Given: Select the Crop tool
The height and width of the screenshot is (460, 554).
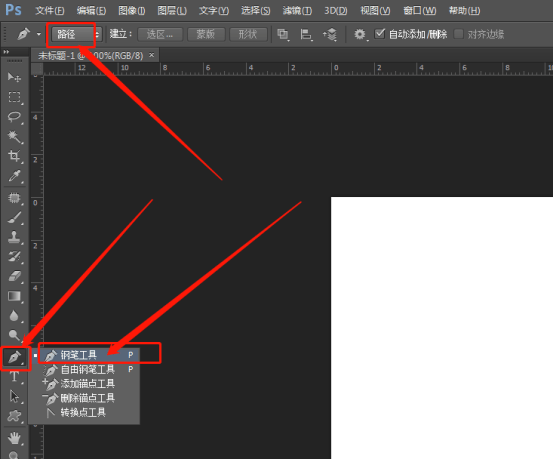Looking at the screenshot, I should (14, 156).
